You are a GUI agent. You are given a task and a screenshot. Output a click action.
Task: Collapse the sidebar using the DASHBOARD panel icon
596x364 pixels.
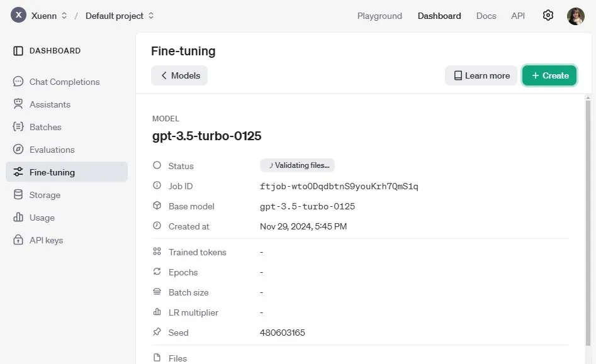[18, 51]
